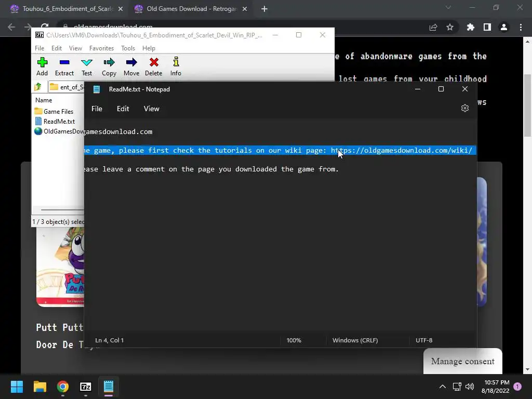Open Notepad File menu
532x399 pixels.
point(97,109)
